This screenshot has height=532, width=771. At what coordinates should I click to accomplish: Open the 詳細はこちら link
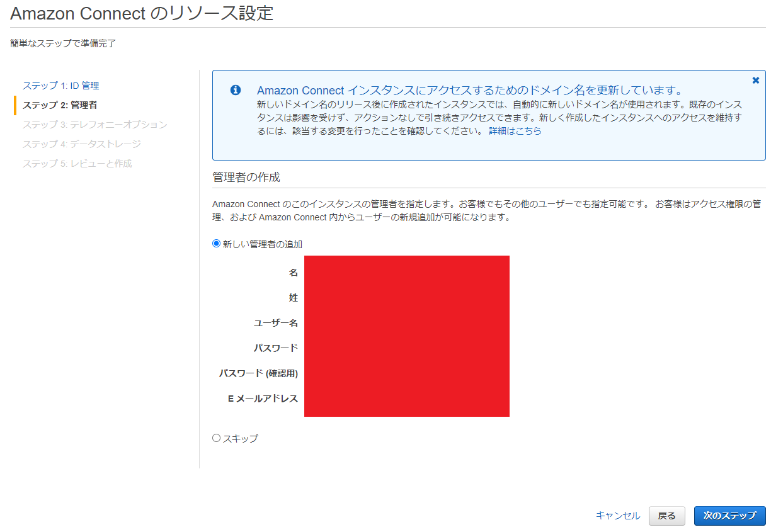click(515, 131)
